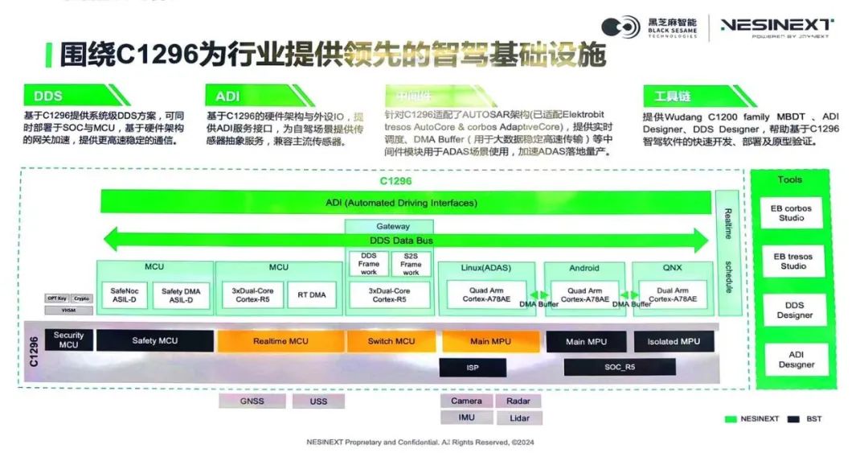Click the Realtime MCU orange block
868x457 pixels.
(280, 341)
